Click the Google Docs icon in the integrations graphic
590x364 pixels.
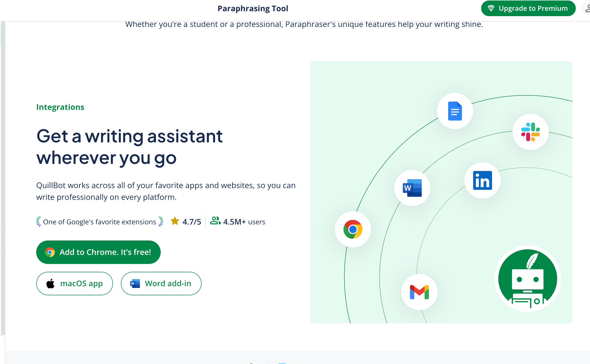click(x=454, y=111)
